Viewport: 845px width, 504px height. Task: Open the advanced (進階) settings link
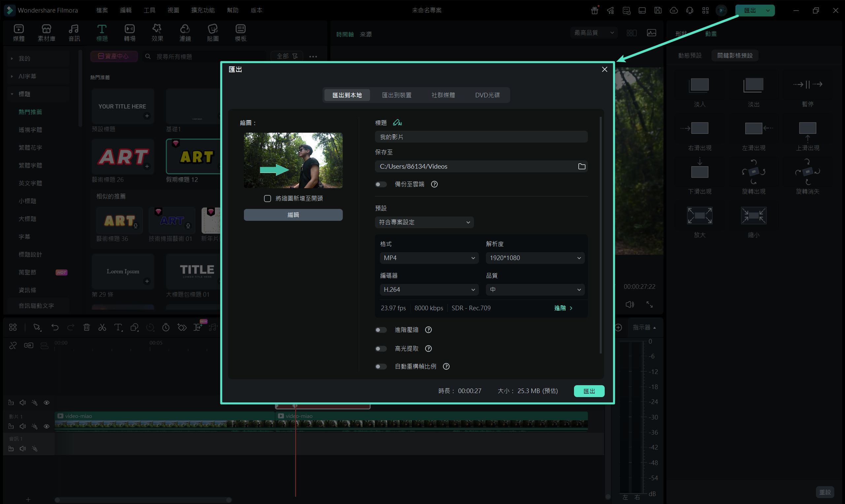pyautogui.click(x=563, y=308)
